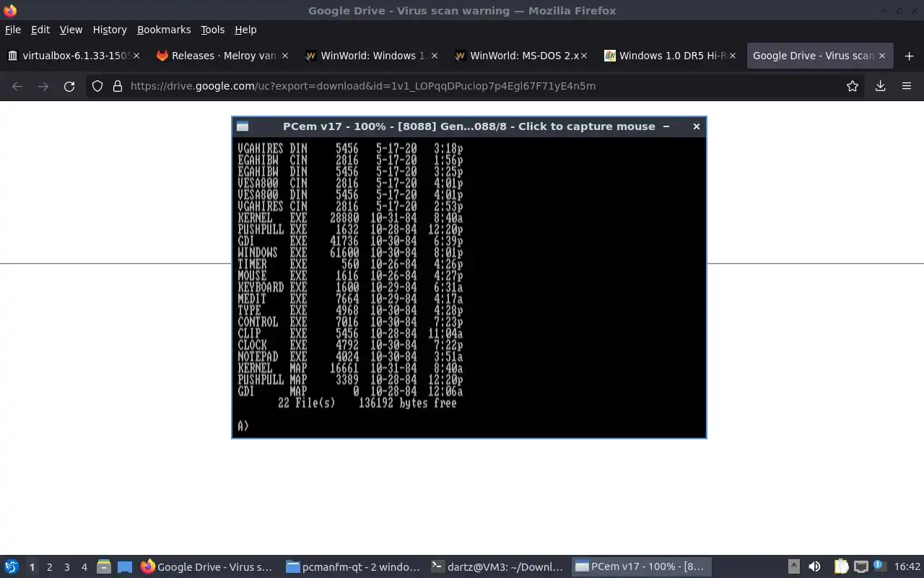Click WINDOWS EXE 61600 line in PCem
This screenshot has width=924, height=578.
coord(350,253)
